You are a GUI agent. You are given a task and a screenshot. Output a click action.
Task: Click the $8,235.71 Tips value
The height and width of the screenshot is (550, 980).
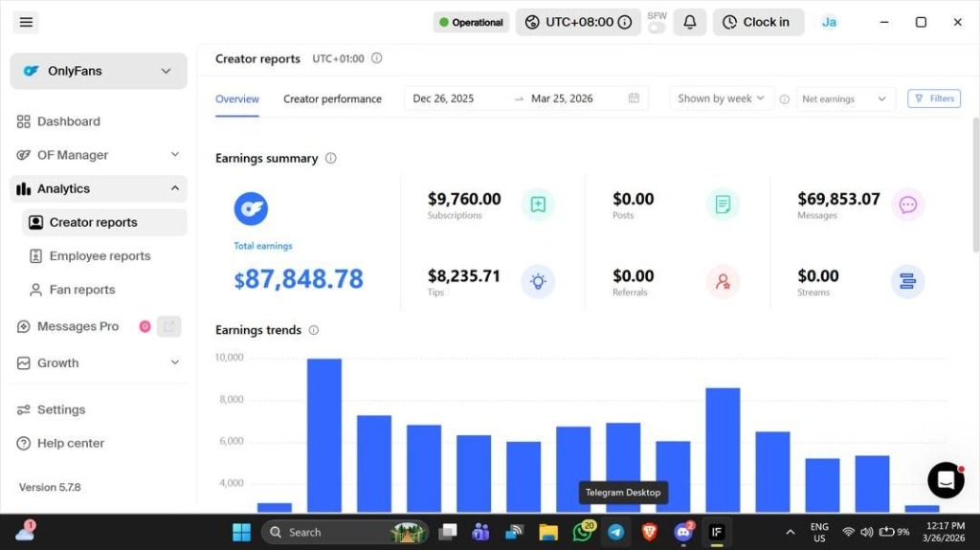464,276
